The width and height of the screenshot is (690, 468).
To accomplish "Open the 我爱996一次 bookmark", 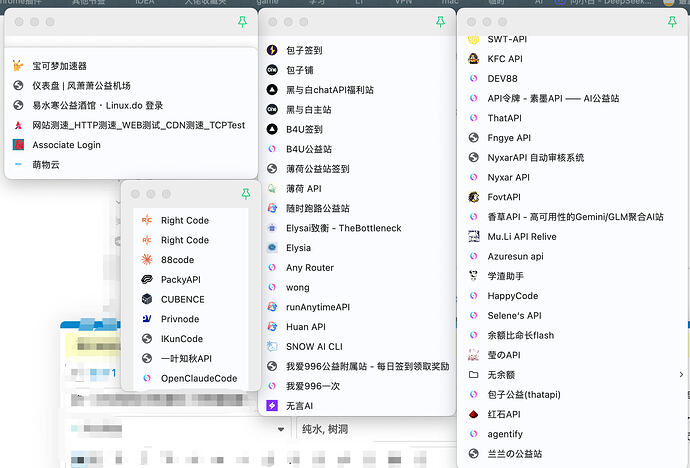I will point(313,386).
